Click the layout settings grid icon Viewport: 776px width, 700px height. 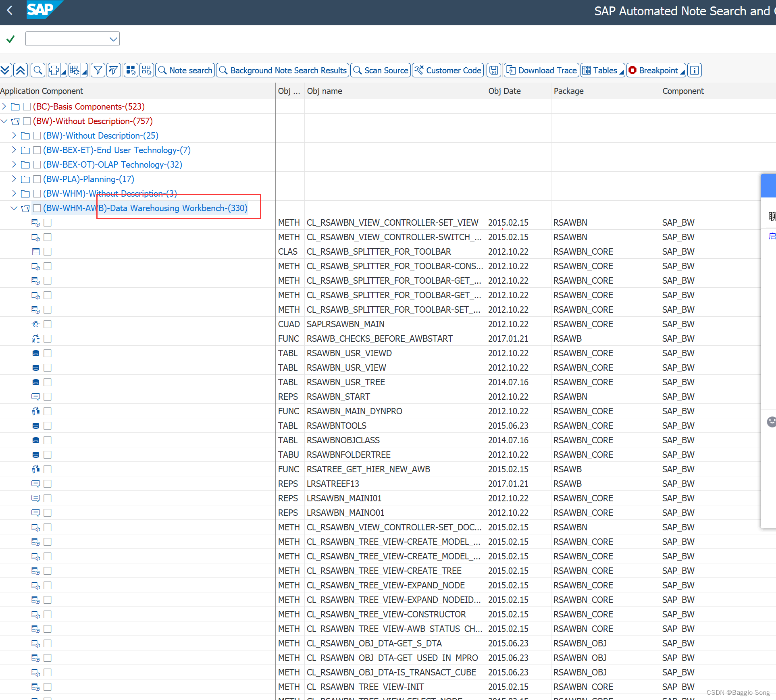click(74, 71)
